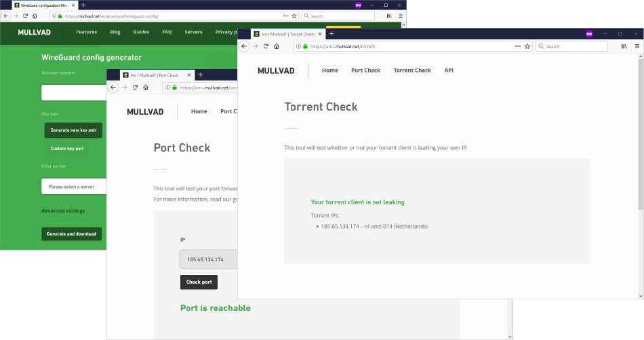644x340 pixels.
Task: Click Check port button
Action: [199, 282]
